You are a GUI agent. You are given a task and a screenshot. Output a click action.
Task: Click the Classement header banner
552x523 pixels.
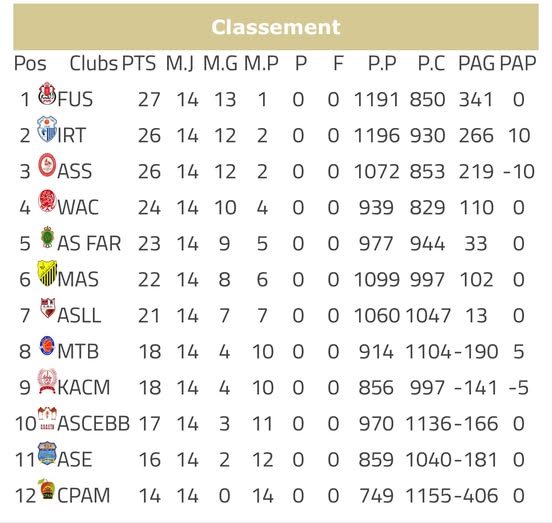point(276,27)
